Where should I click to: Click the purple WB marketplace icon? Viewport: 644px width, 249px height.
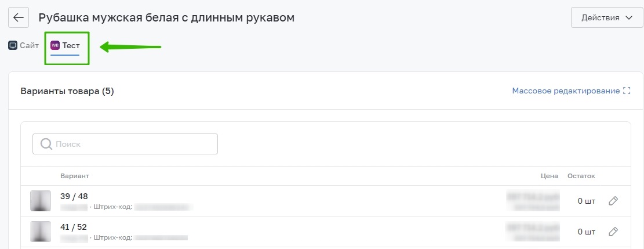point(55,45)
